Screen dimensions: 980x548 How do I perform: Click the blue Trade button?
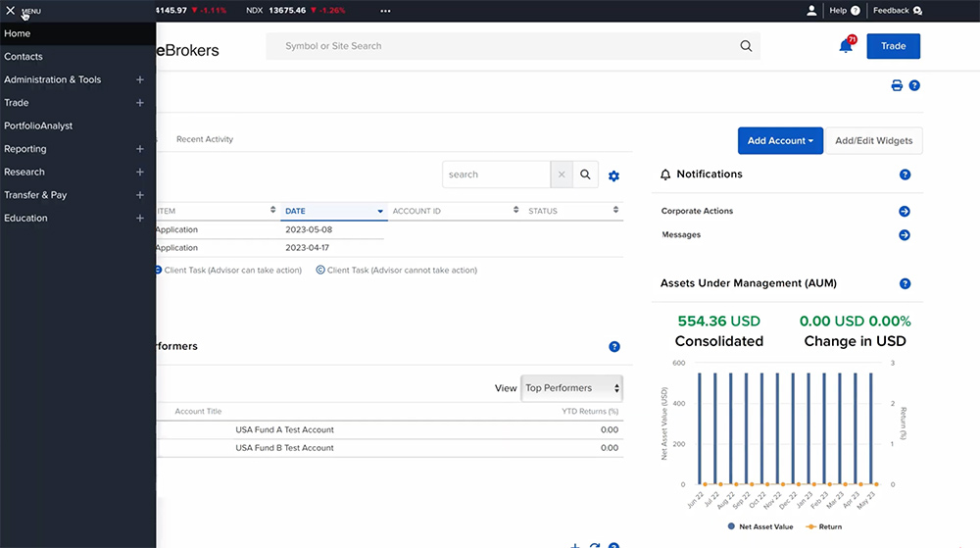coord(893,46)
